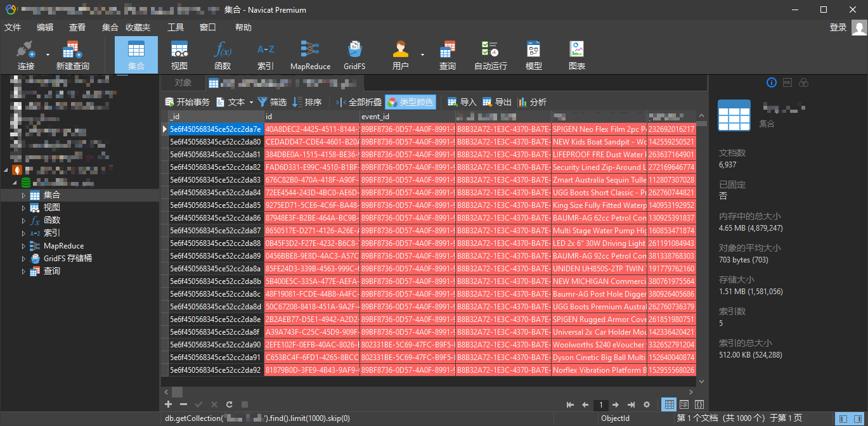Screen dimensions: 868x426
Task: Switch to grid view mode
Action: tap(669, 404)
